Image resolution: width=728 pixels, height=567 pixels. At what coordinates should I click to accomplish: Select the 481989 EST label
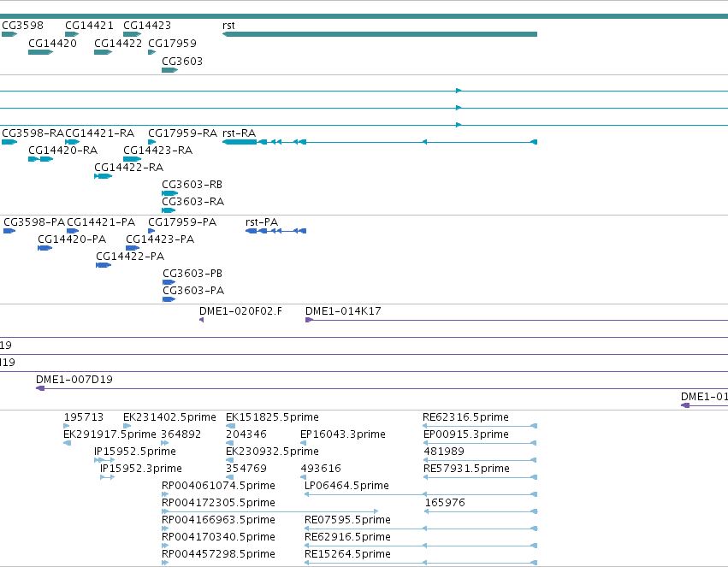444,452
